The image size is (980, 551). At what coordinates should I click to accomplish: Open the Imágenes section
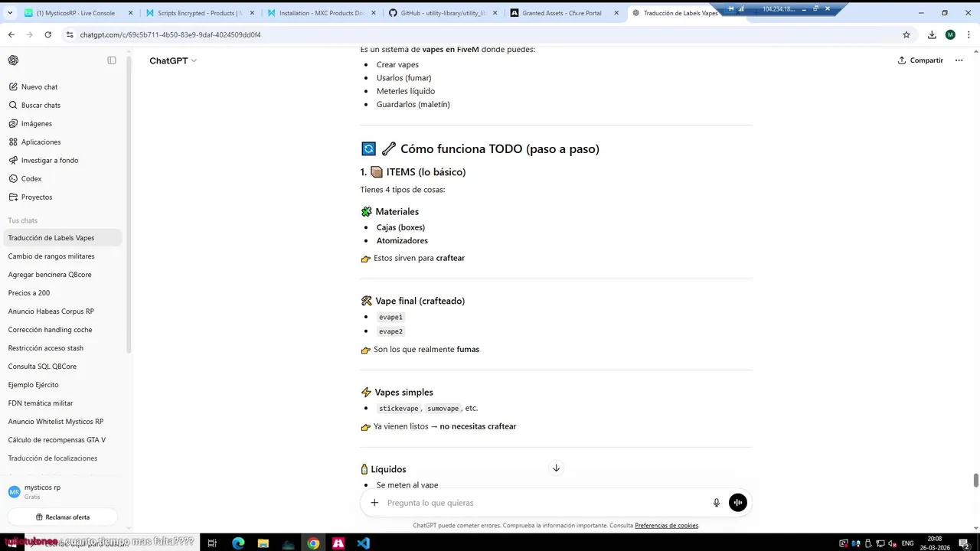click(63, 123)
